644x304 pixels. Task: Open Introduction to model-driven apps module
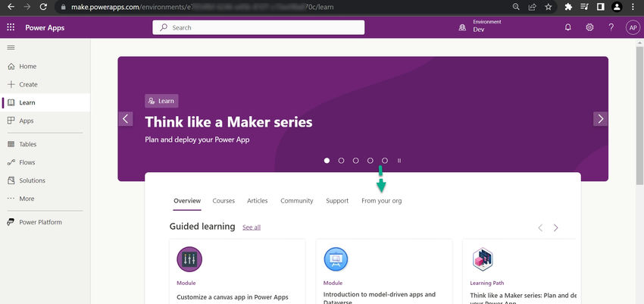(x=384, y=271)
